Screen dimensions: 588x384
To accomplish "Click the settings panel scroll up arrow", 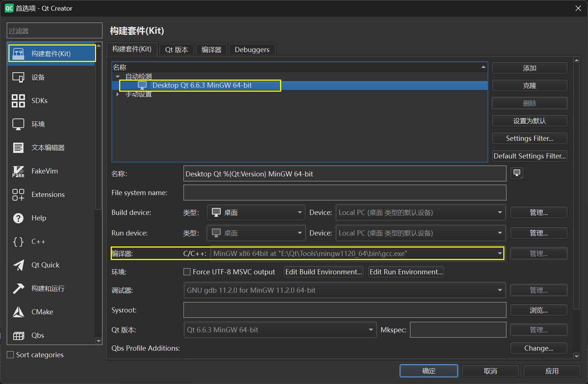I will click(x=576, y=60).
